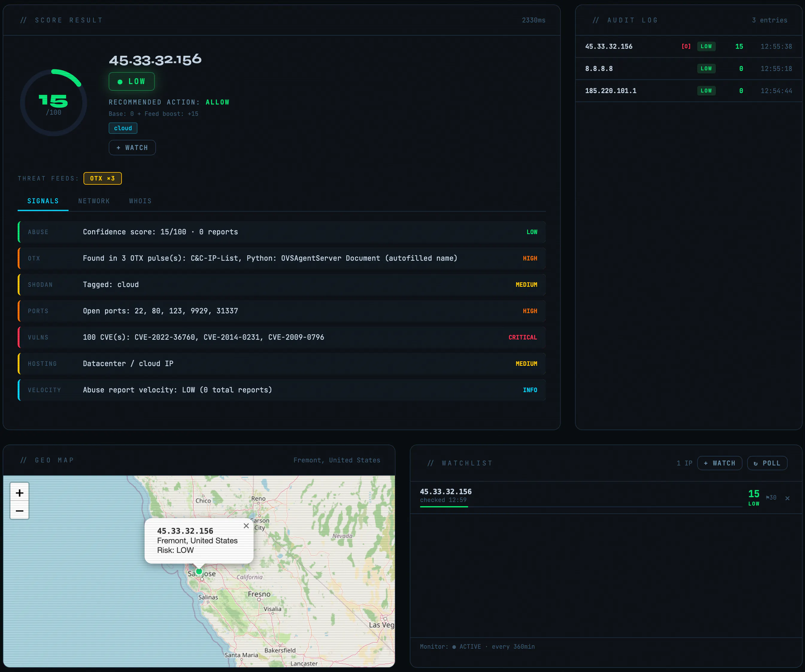Image resolution: width=805 pixels, height=672 pixels.
Task: Click the OTX pulses signal row
Action: 282,258
